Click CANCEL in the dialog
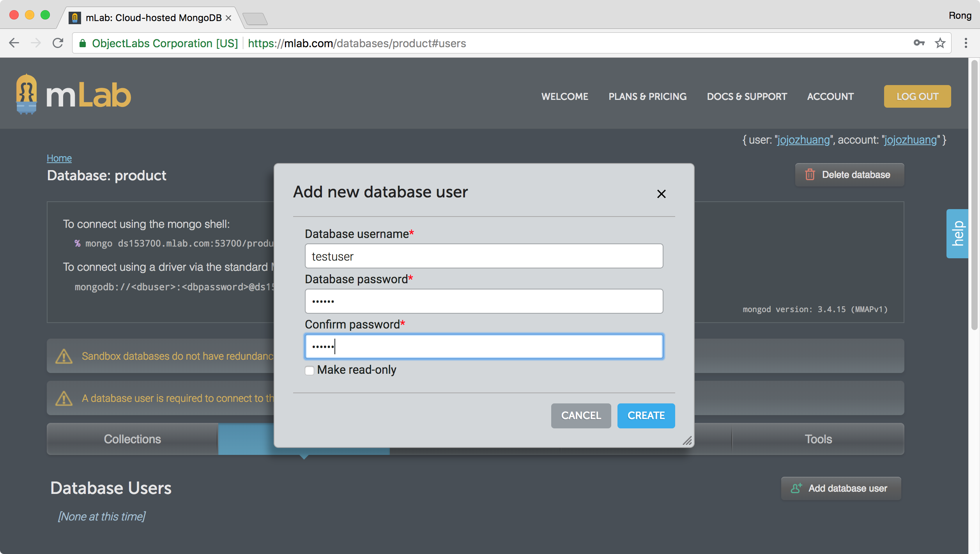 581,415
